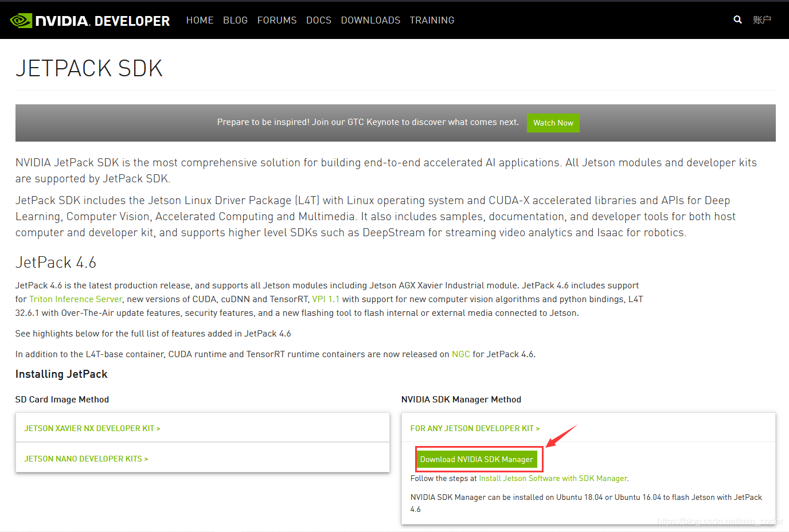This screenshot has height=532, width=789.
Task: Click the Watch Now button
Action: (553, 123)
